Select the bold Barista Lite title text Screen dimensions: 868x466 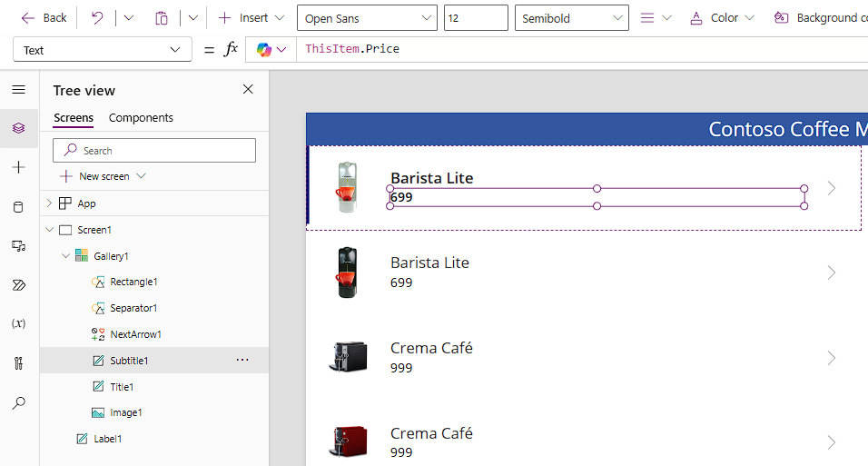[432, 178]
